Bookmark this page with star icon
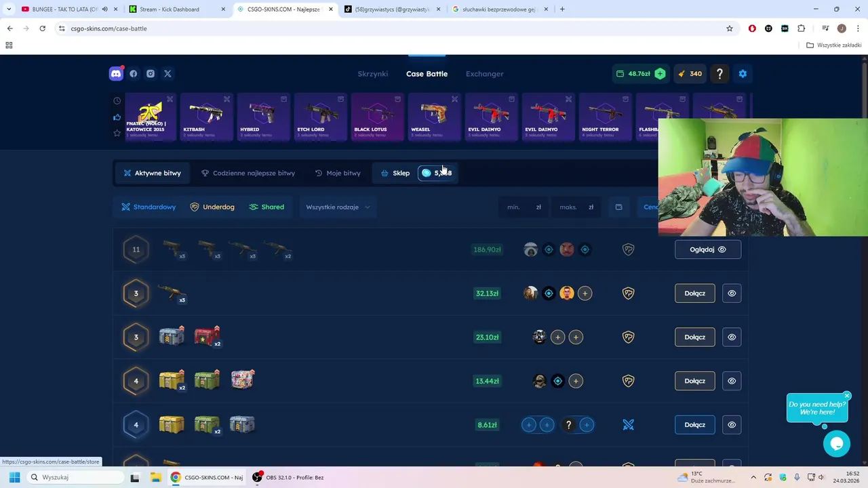The width and height of the screenshot is (868, 488). [730, 28]
